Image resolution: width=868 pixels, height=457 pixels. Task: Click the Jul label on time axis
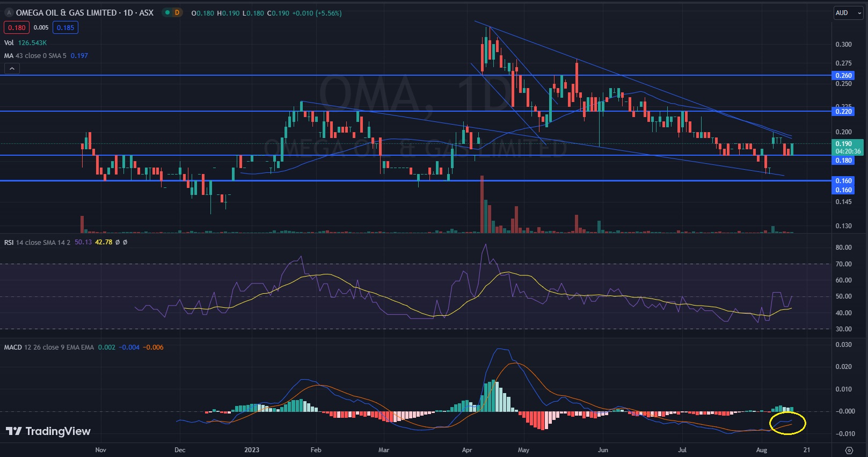[682, 450]
